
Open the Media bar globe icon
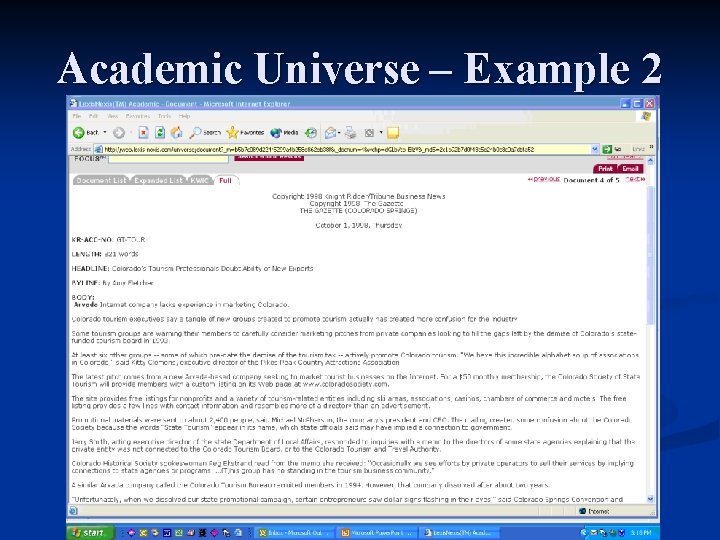tap(284, 133)
